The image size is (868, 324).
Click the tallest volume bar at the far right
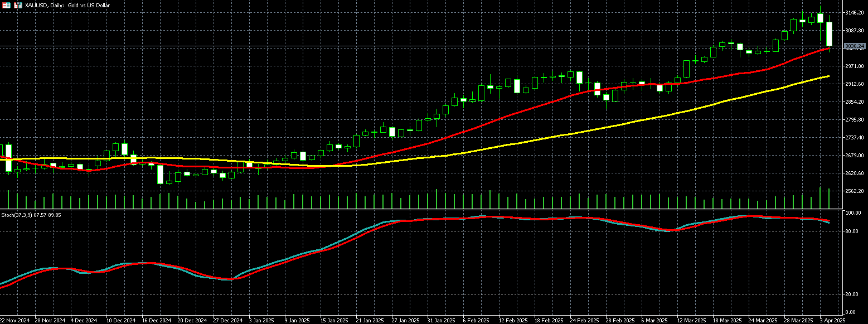[x=829, y=199]
